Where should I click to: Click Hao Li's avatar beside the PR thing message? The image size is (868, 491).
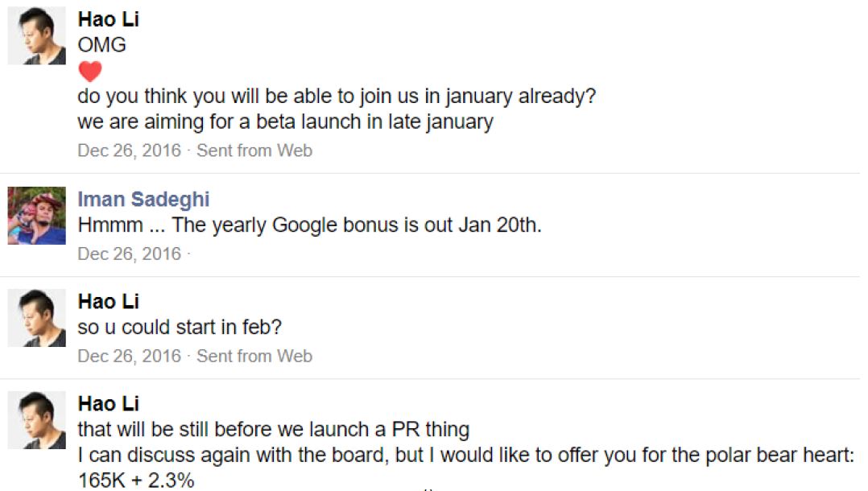tap(36, 420)
